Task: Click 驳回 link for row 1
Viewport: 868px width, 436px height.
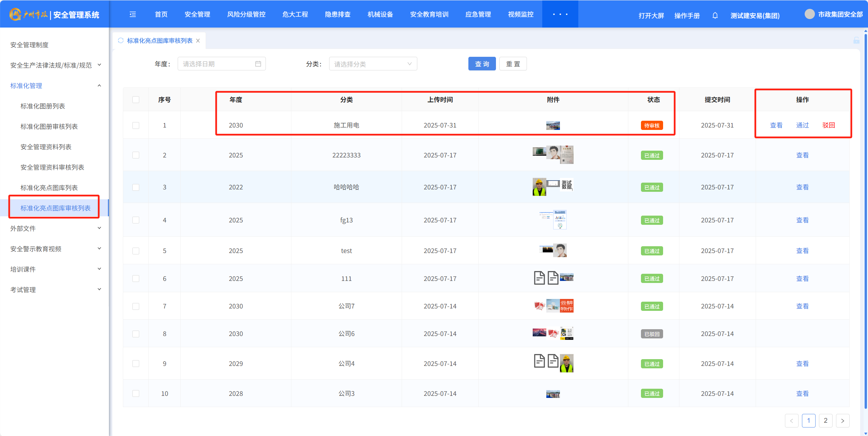Action: 828,125
